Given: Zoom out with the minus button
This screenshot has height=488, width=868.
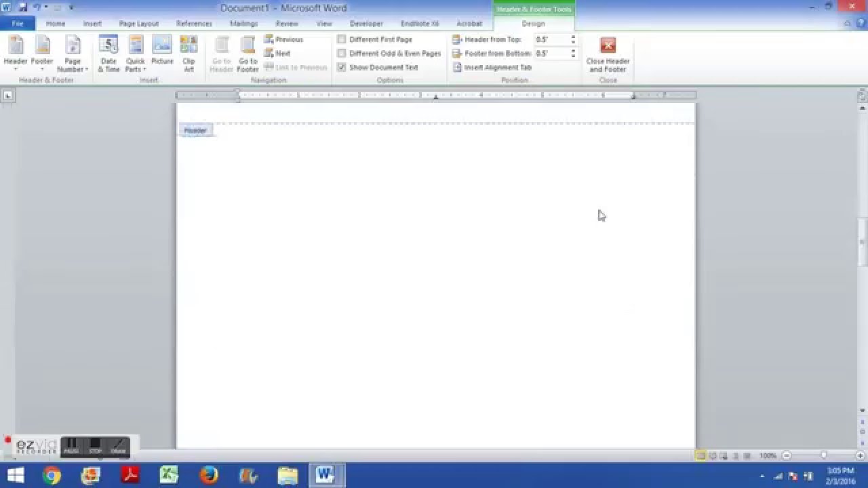Looking at the screenshot, I should 787,456.
